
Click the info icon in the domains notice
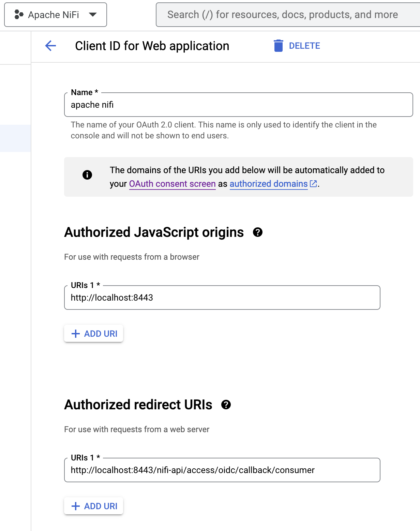[87, 175]
